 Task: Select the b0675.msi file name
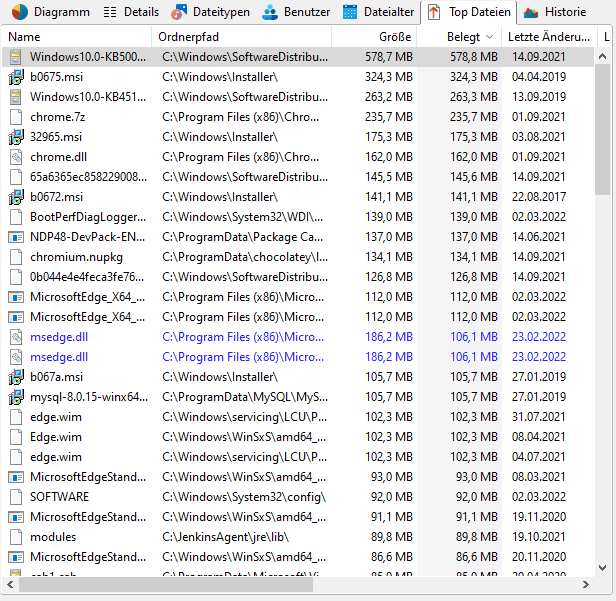[57, 77]
